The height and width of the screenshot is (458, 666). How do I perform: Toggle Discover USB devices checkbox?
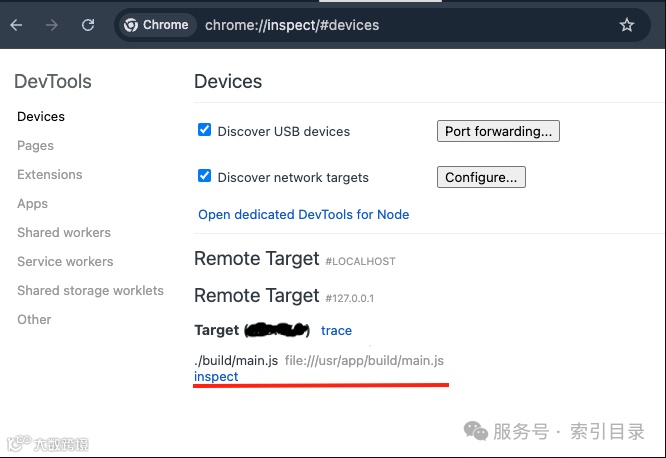pyautogui.click(x=204, y=130)
